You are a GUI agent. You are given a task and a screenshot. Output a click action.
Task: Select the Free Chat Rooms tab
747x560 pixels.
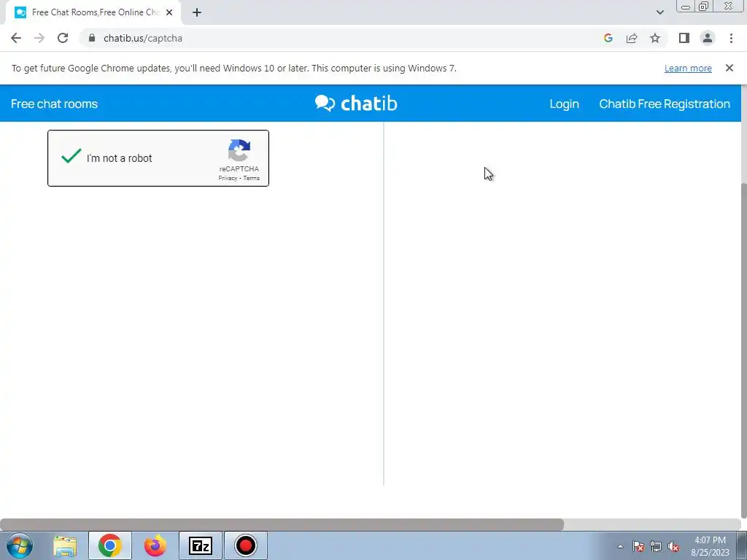click(x=93, y=12)
